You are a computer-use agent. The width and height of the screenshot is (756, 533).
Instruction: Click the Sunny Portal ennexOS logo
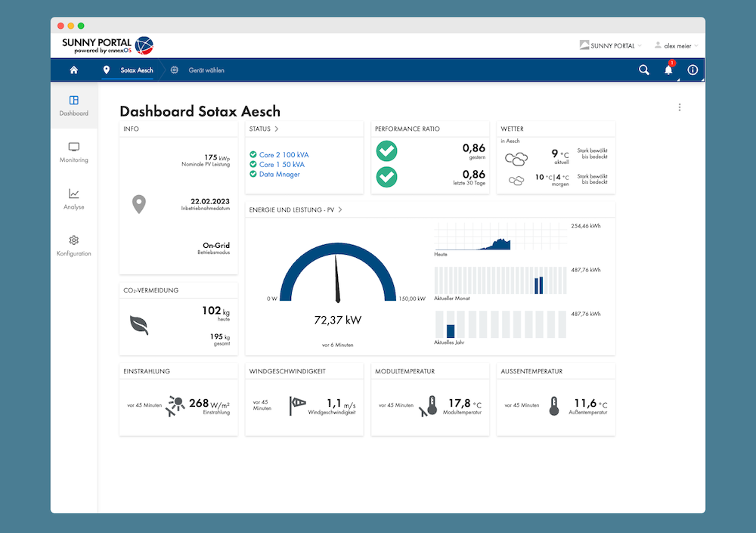click(x=107, y=45)
